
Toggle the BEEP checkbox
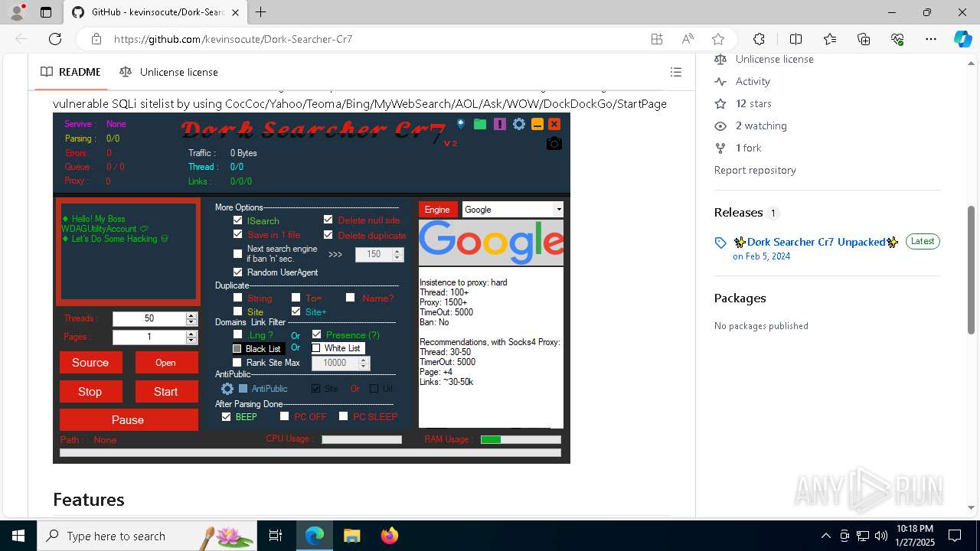tap(226, 416)
